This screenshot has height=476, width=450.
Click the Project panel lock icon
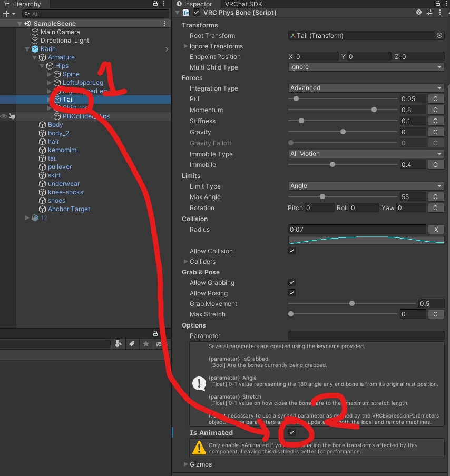(155, 333)
